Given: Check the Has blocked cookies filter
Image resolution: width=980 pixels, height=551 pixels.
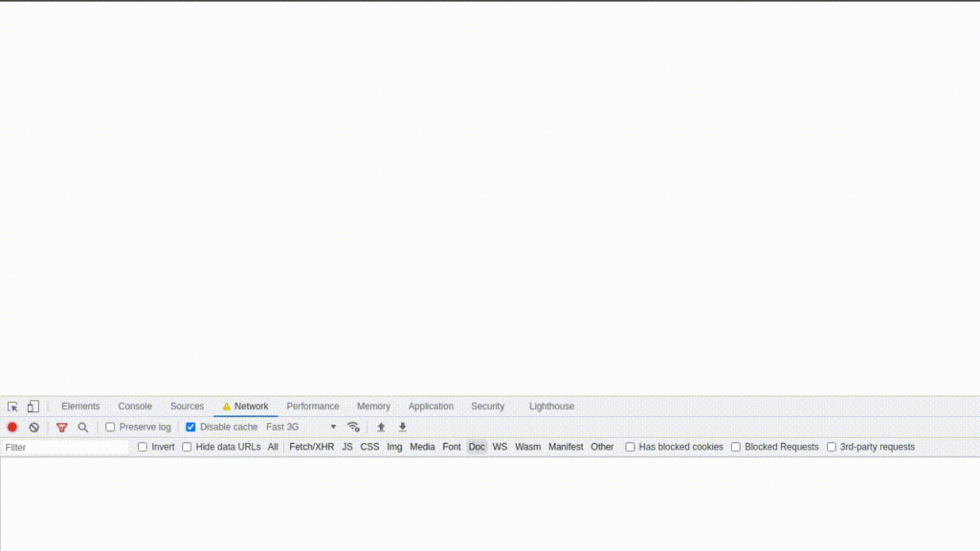Looking at the screenshot, I should (629, 447).
